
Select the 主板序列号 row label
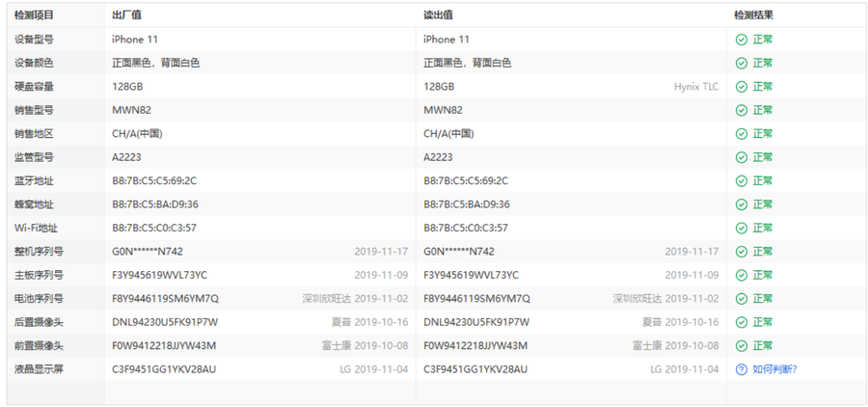click(39, 275)
